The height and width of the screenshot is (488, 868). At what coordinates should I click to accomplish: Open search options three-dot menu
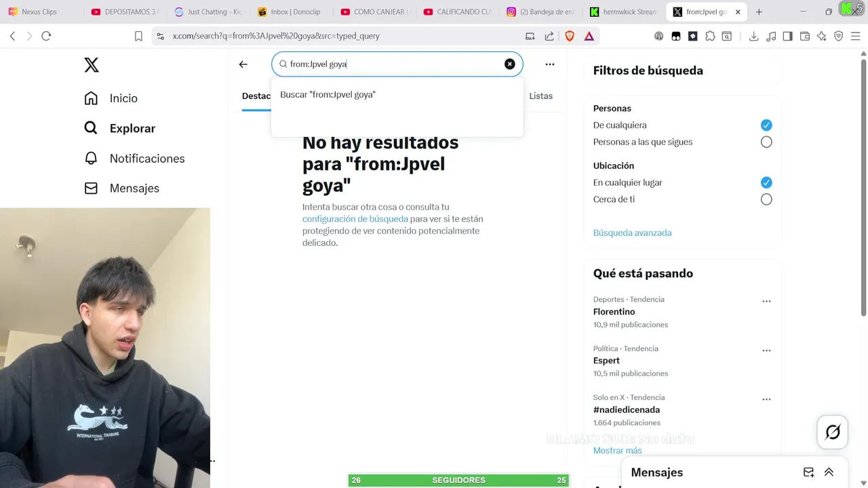(550, 64)
